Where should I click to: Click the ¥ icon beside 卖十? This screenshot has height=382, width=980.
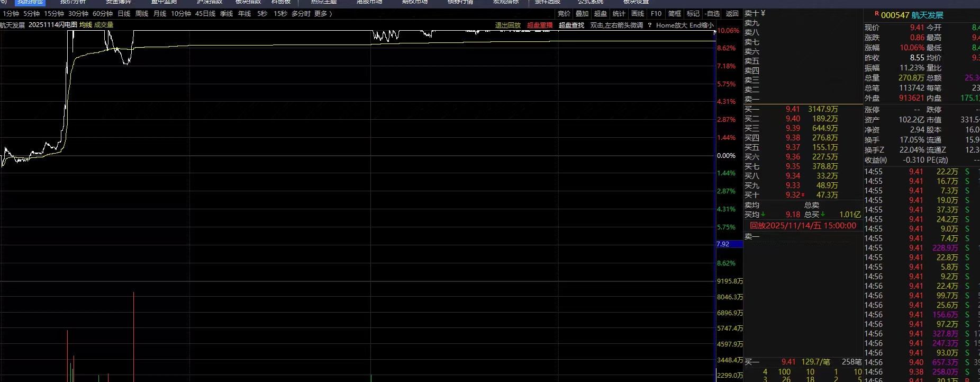coord(763,14)
